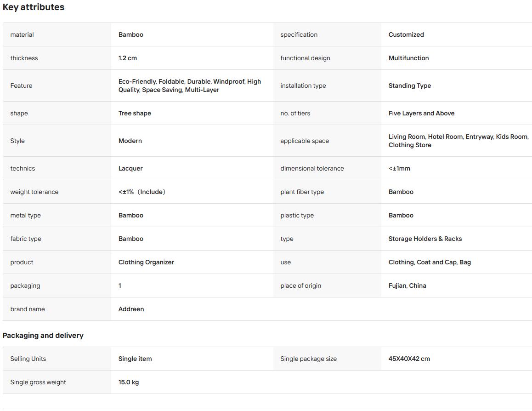Click the 45X40X42 cm package size
This screenshot has width=532, height=411.
[x=409, y=359]
